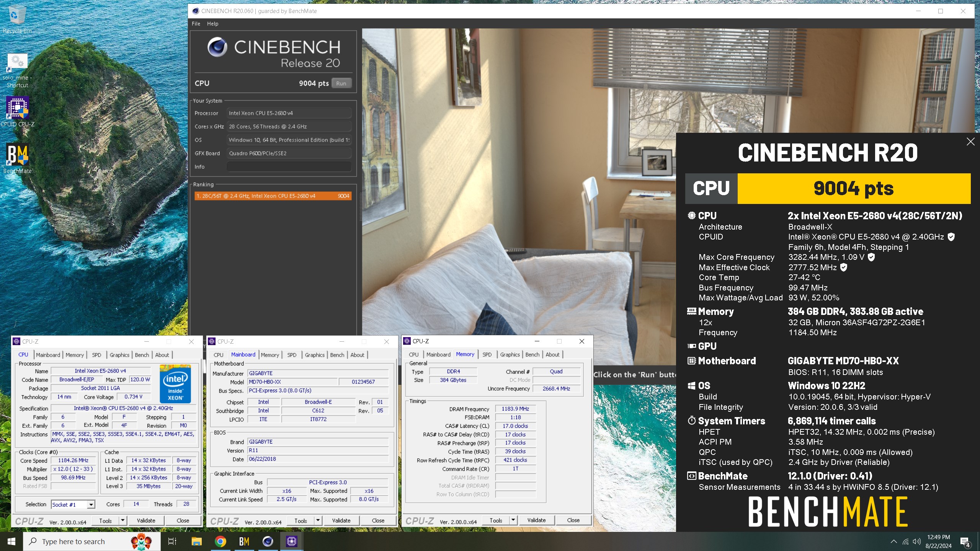Click the 9004 pts score banner

pyautogui.click(x=854, y=188)
